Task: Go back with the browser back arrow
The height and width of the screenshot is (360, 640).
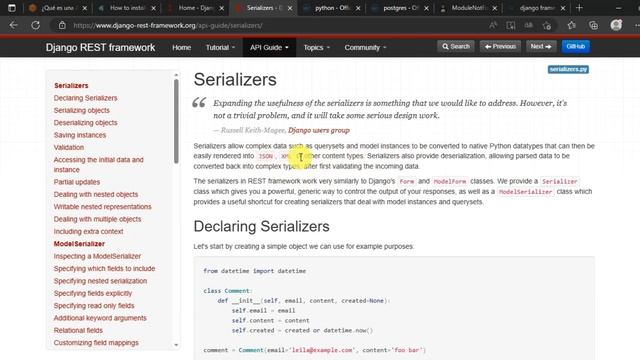Action: pyautogui.click(x=13, y=25)
